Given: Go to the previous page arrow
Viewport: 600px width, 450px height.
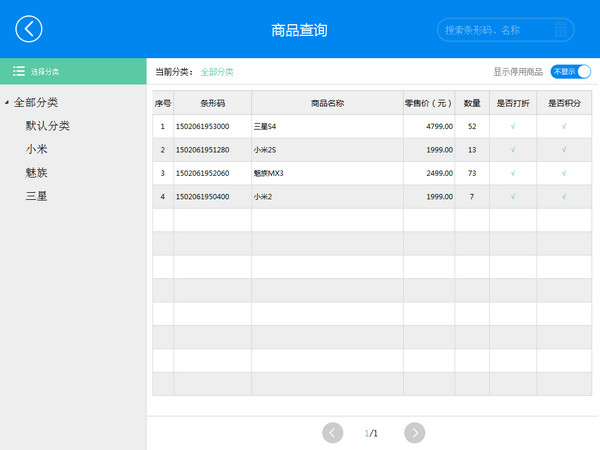Looking at the screenshot, I should (333, 432).
